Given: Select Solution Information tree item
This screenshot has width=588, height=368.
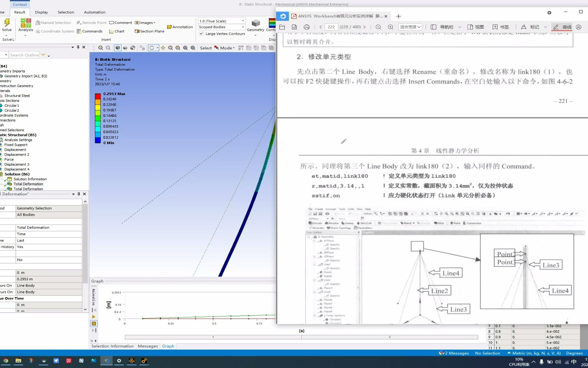Looking at the screenshot, I should pos(30,179).
